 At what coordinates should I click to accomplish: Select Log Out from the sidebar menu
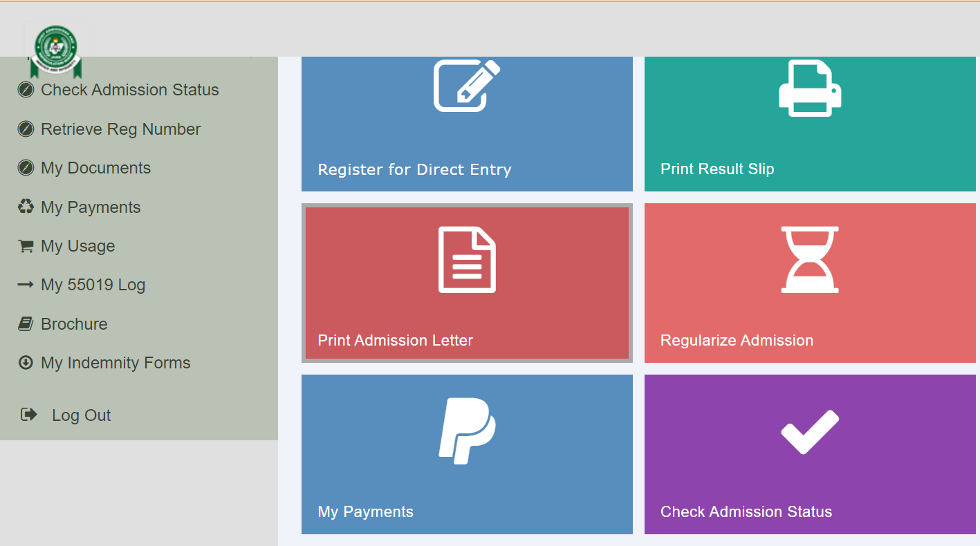point(81,415)
